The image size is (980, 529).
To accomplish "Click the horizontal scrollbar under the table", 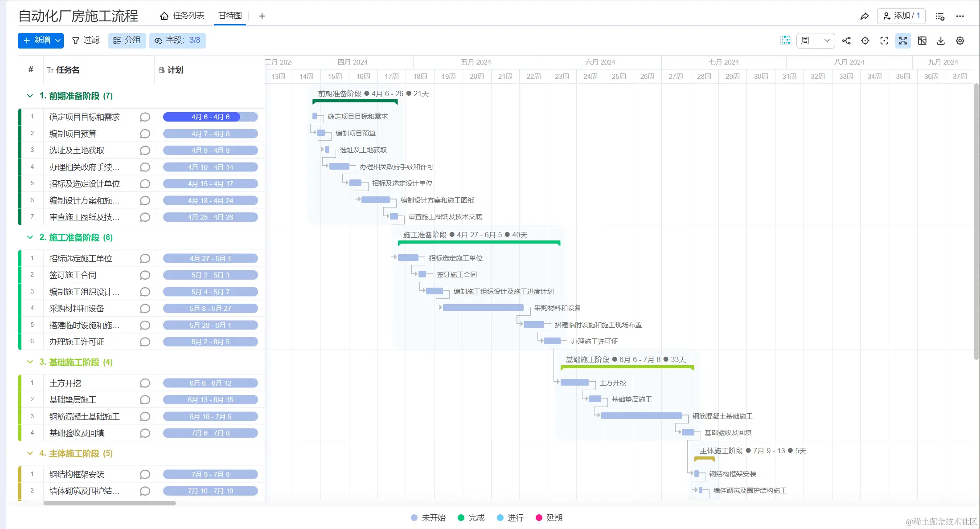I will 110,503.
